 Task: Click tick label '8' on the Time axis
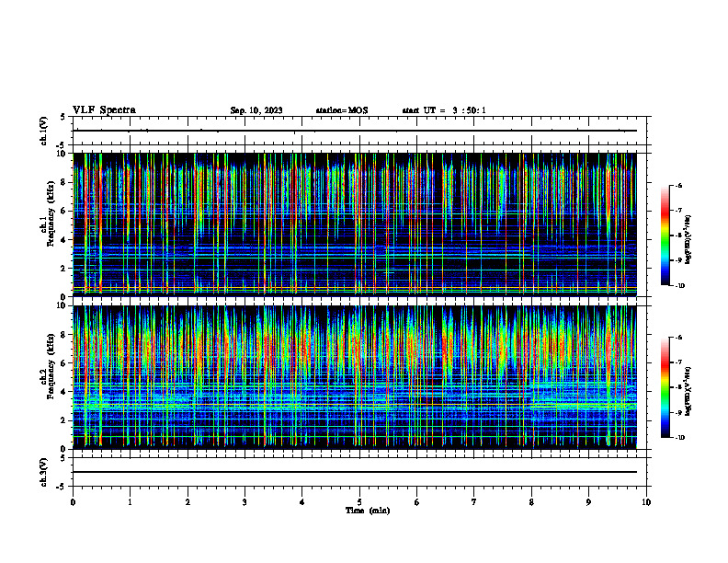pyautogui.click(x=531, y=502)
